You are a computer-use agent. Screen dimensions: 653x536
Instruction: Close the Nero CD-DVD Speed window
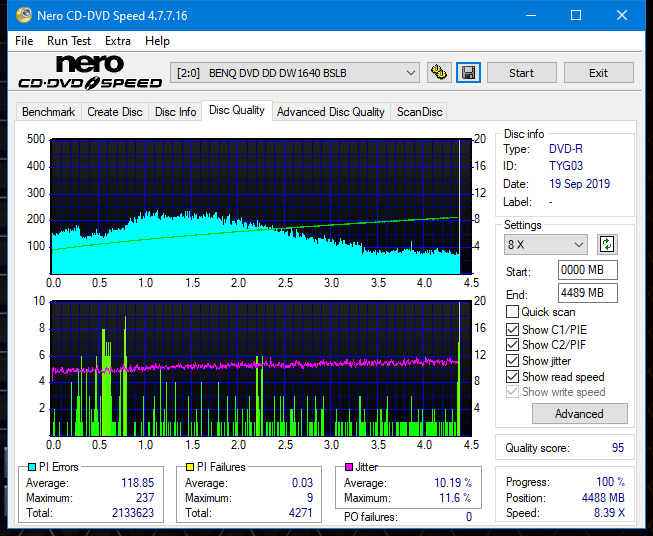coord(622,15)
